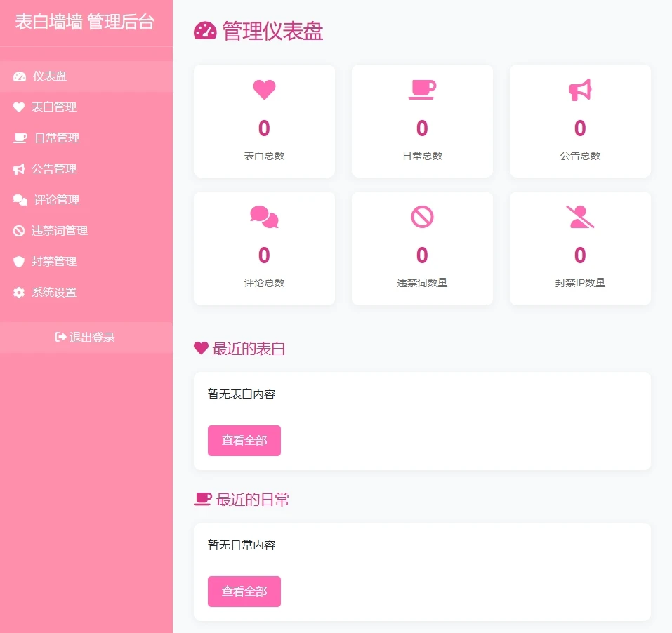This screenshot has width=672, height=633.
Task: Click the shield icon beside 封禁管理
Action: (x=19, y=262)
